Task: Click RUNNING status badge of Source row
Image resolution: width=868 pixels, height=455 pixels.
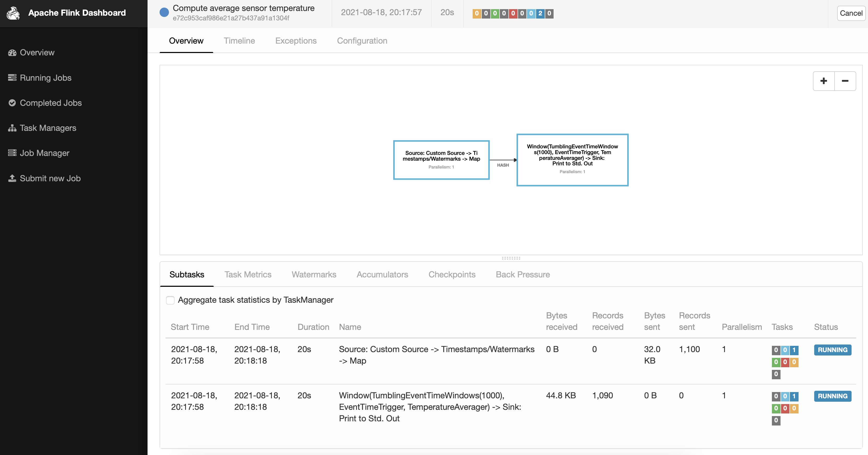Action: [x=832, y=350]
